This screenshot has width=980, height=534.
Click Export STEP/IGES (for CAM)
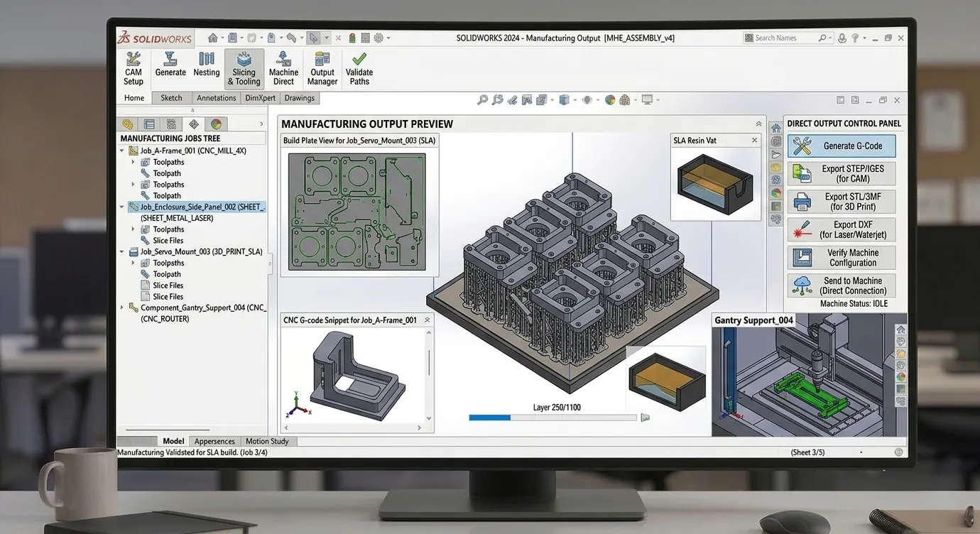tap(842, 174)
